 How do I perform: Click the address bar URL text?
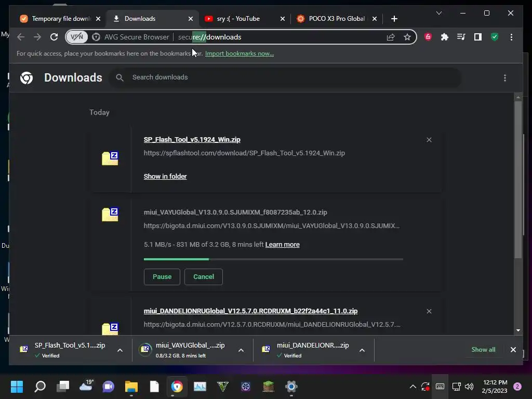pos(210,37)
